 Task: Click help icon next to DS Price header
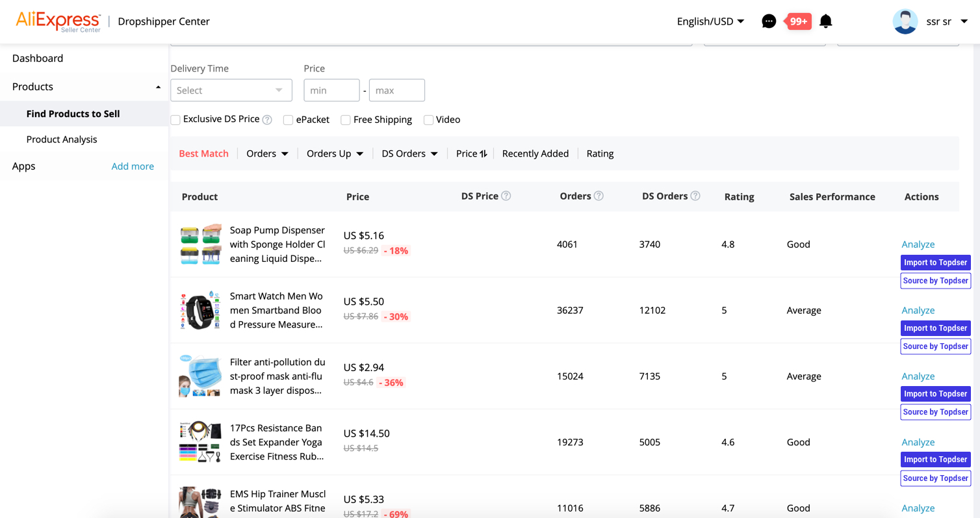coord(506,196)
